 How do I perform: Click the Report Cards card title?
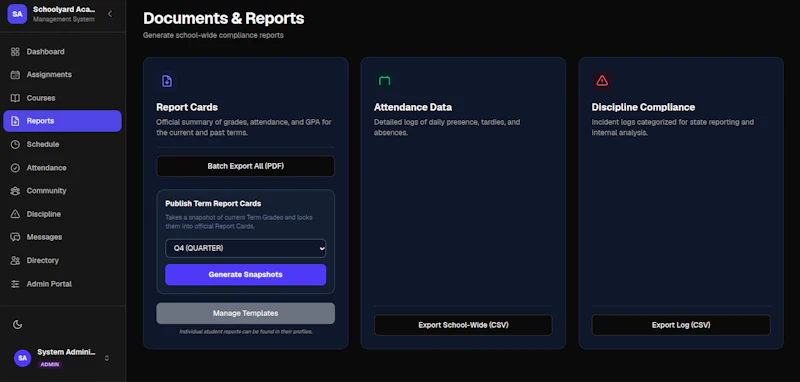tap(187, 108)
